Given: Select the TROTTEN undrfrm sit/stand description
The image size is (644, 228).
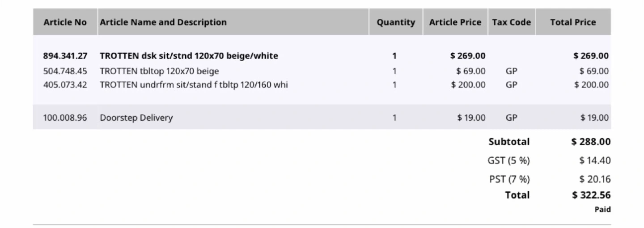Looking at the screenshot, I should tap(194, 84).
